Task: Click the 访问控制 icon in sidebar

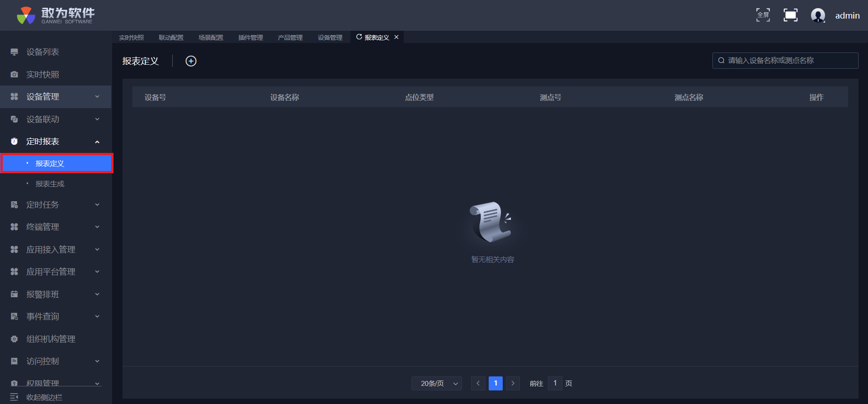Action: pos(14,361)
